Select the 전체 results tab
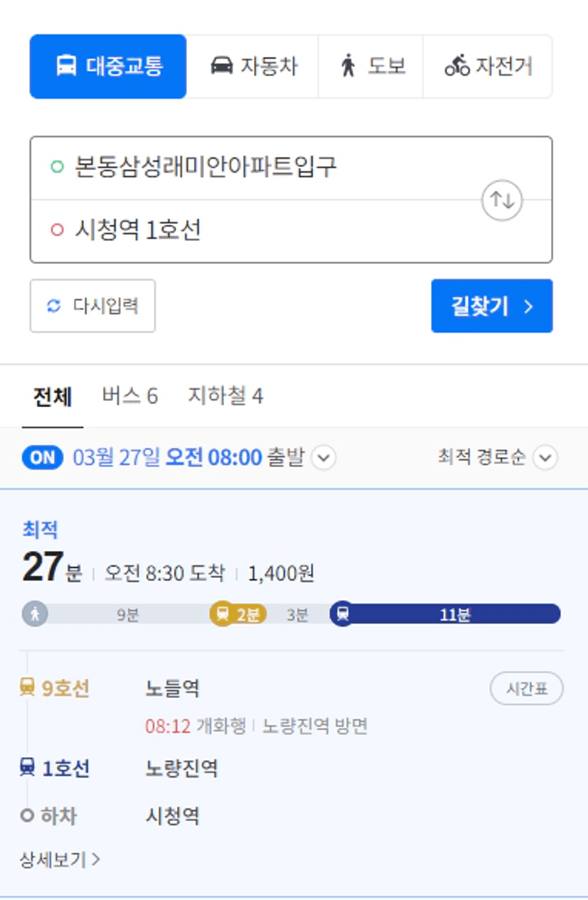 (x=53, y=397)
